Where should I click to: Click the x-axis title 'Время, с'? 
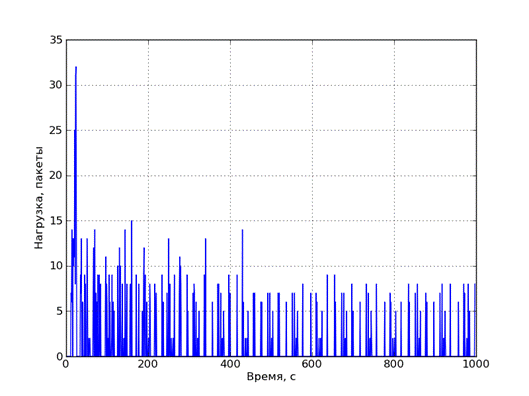click(x=271, y=377)
